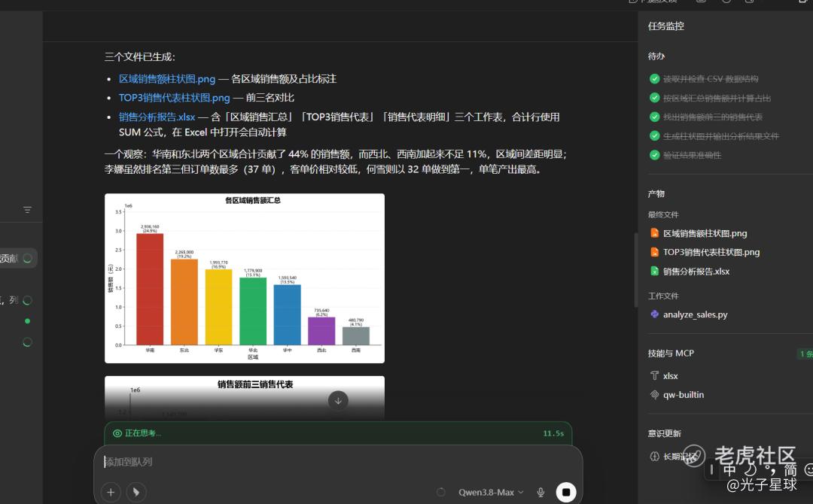
Task: Expand the thinking status bar
Action: (338, 433)
